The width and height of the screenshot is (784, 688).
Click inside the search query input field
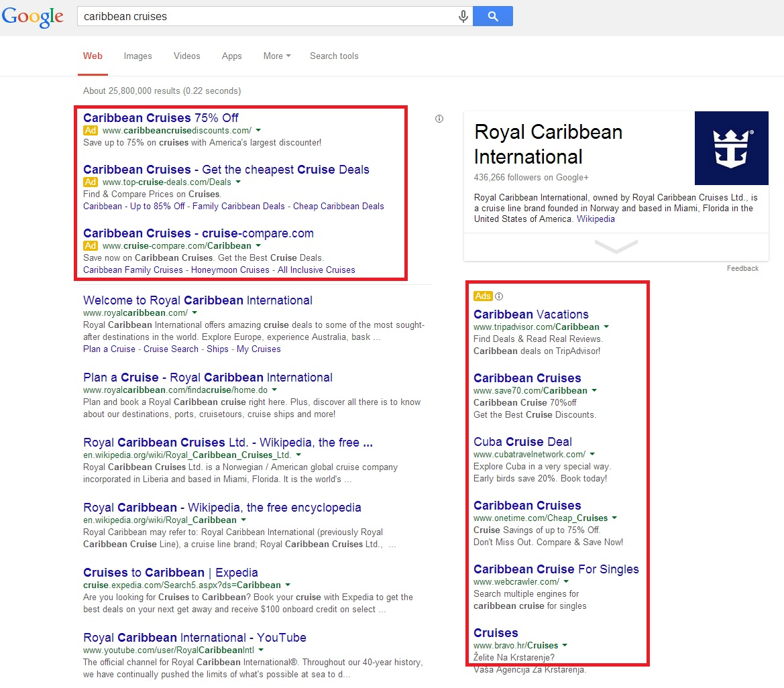click(x=268, y=15)
